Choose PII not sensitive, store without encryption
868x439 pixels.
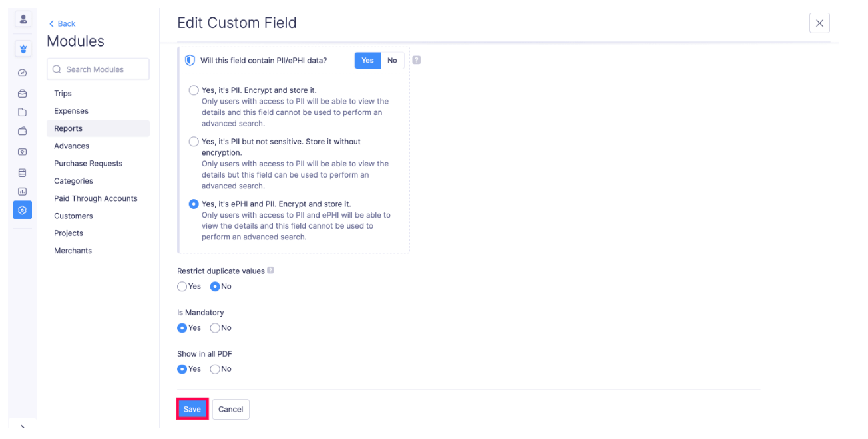coord(194,142)
